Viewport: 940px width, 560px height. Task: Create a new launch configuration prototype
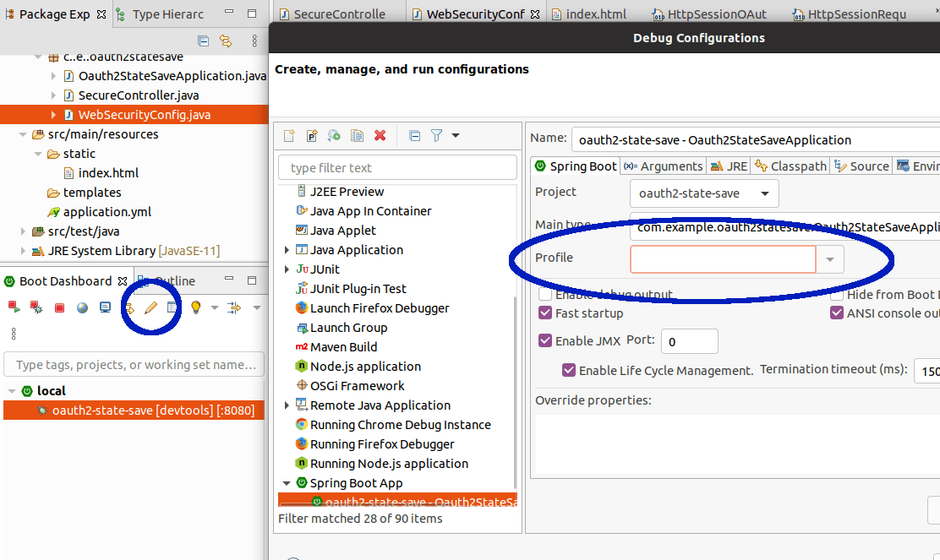click(x=311, y=135)
